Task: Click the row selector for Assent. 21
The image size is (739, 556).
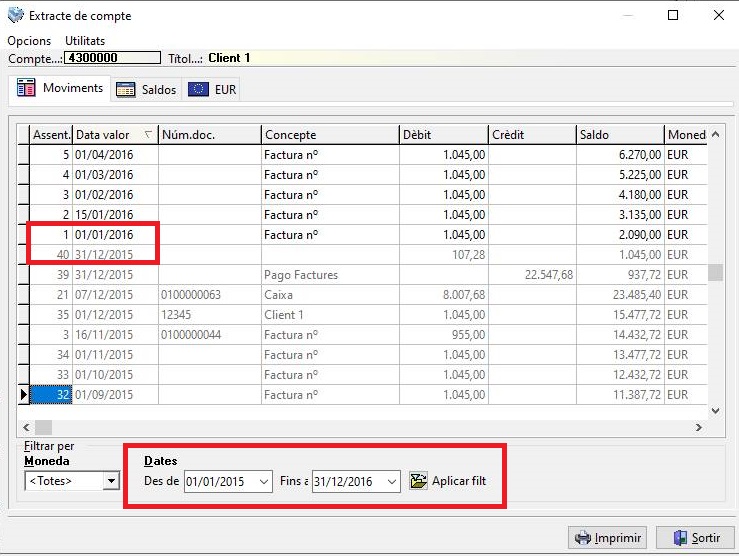Action: 24,295
